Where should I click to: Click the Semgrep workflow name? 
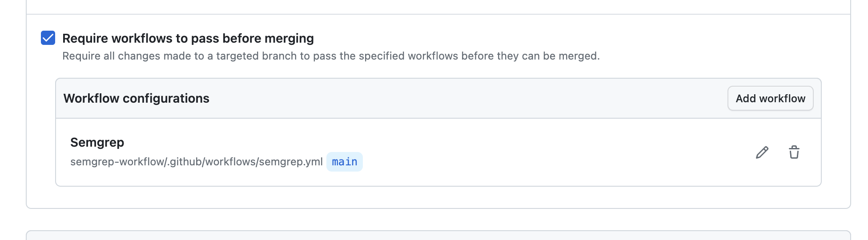pos(97,142)
